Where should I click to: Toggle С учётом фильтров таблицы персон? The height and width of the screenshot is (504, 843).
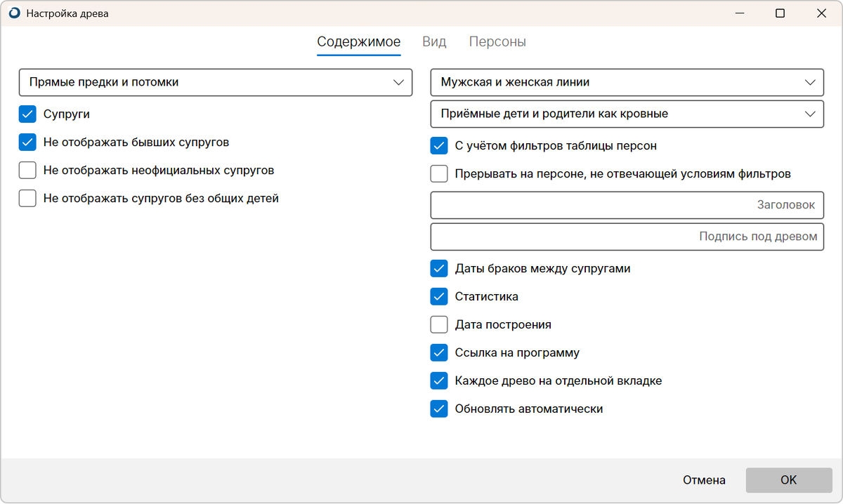pos(439,146)
